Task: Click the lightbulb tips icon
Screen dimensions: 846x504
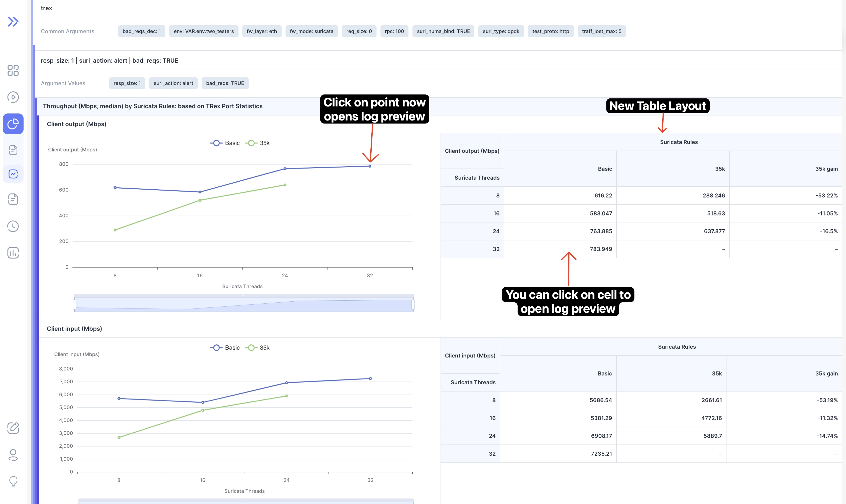Action: point(13,481)
